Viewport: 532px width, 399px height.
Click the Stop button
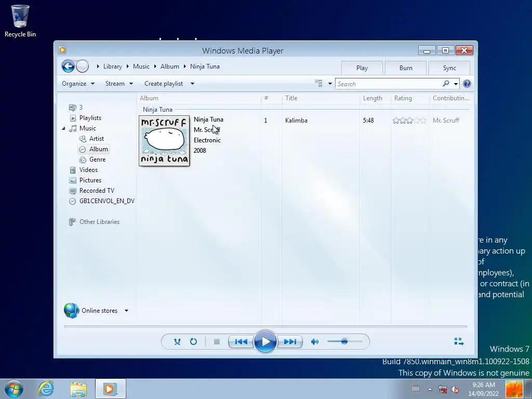tap(217, 342)
